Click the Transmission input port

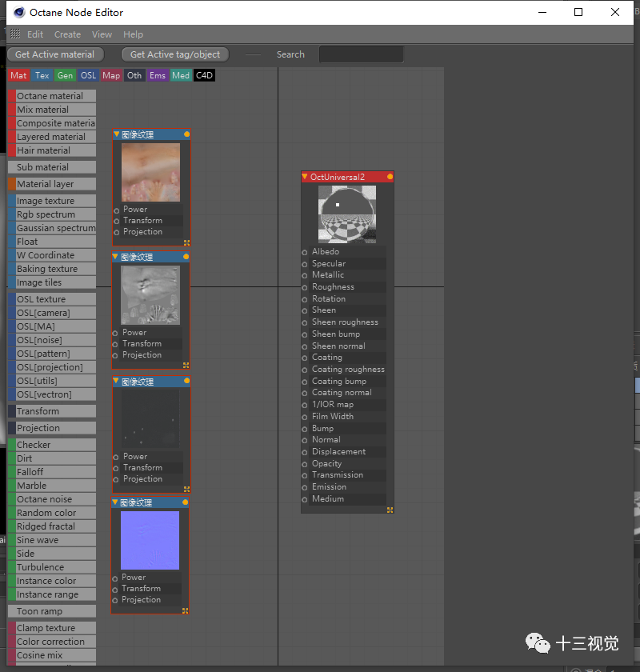(x=305, y=475)
